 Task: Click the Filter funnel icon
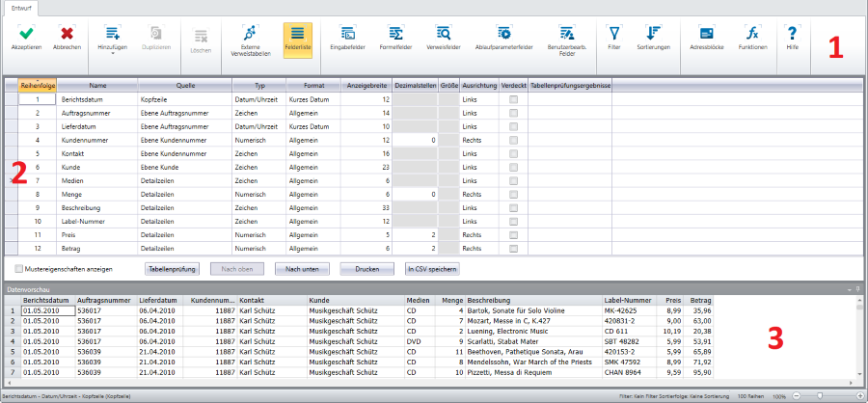614,34
